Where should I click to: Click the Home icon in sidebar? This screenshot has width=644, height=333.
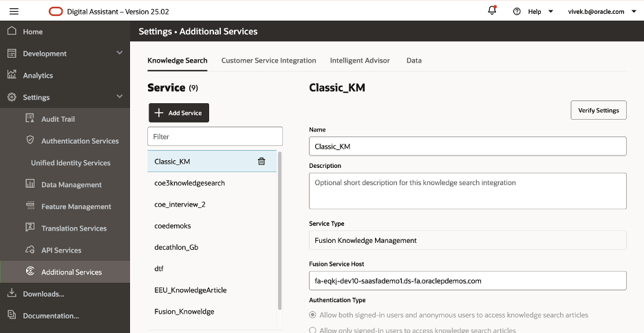[12, 31]
